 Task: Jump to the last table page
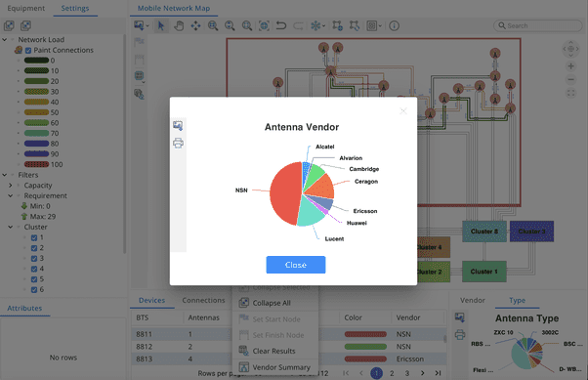pos(438,373)
